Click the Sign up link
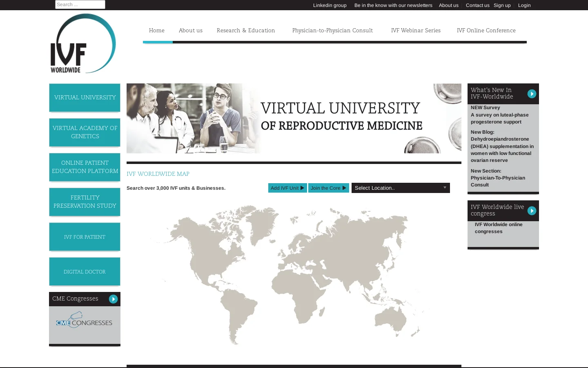The height and width of the screenshot is (368, 588). [502, 5]
